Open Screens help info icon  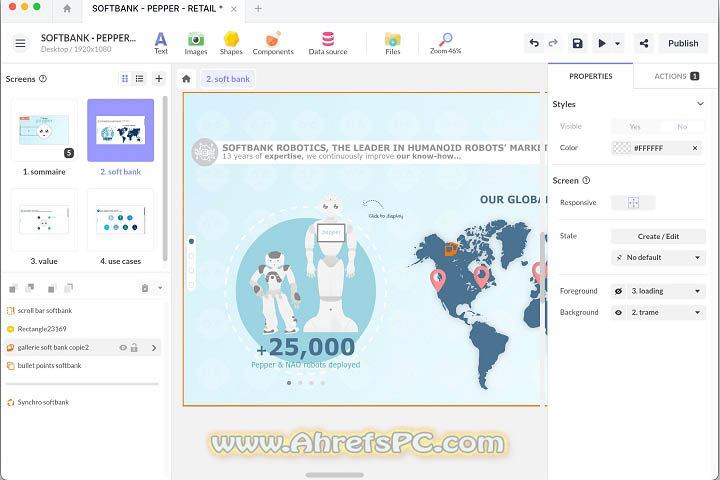pyautogui.click(x=43, y=79)
